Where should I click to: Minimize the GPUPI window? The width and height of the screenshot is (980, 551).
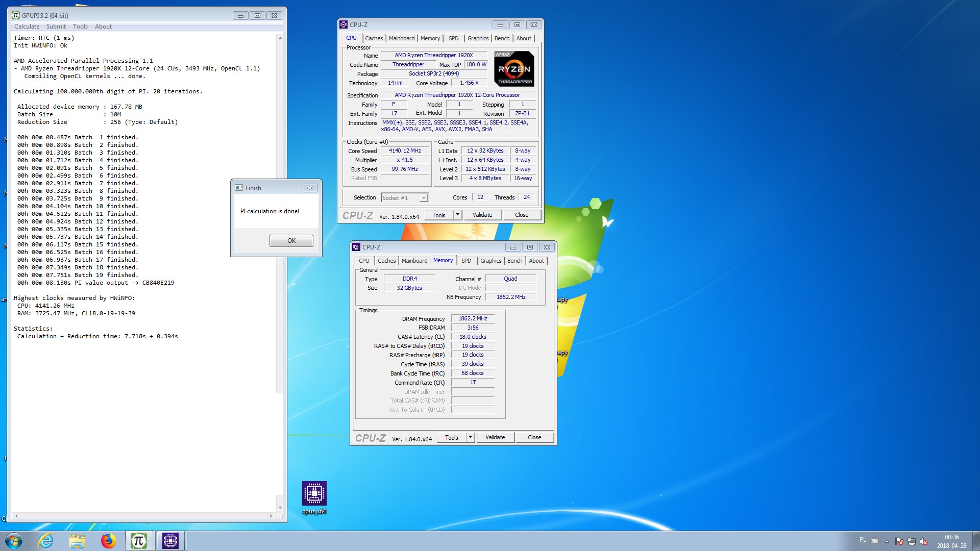(240, 16)
